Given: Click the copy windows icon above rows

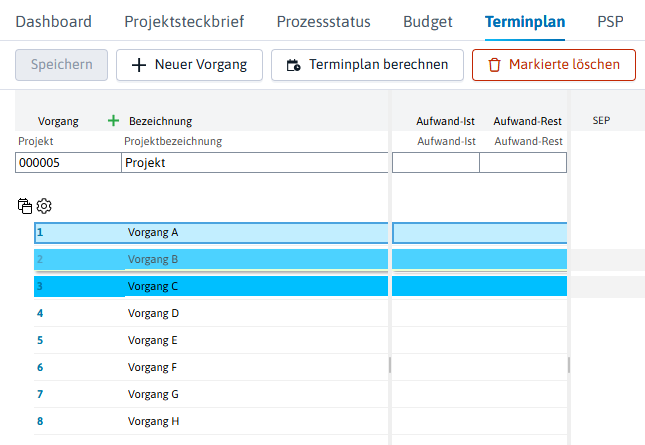Looking at the screenshot, I should 25,206.
